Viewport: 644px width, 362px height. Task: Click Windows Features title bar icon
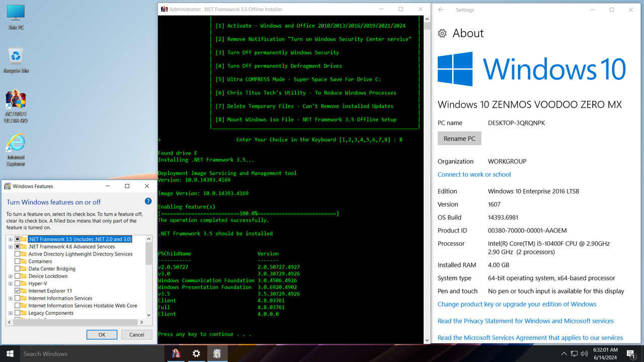coord(8,186)
